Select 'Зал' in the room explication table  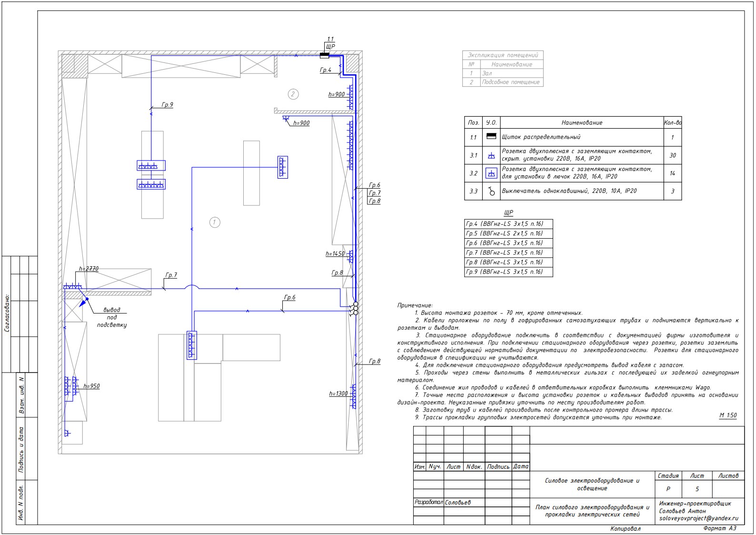pyautogui.click(x=487, y=73)
